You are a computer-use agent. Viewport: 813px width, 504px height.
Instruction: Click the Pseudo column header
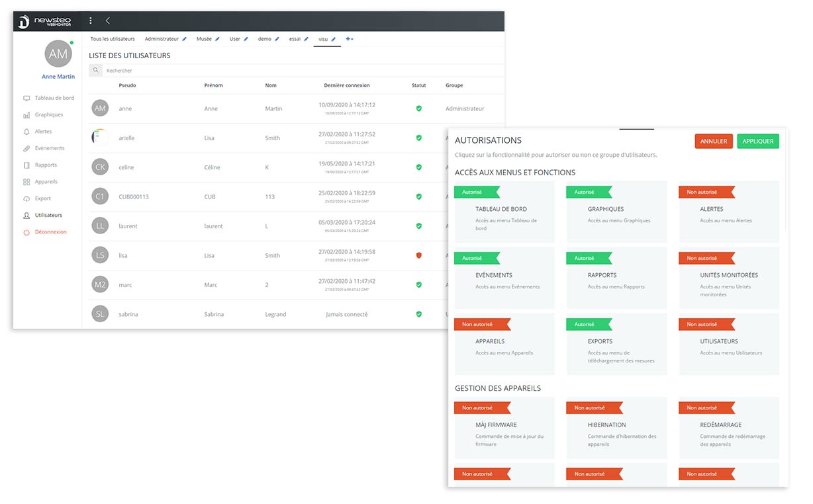click(x=127, y=85)
